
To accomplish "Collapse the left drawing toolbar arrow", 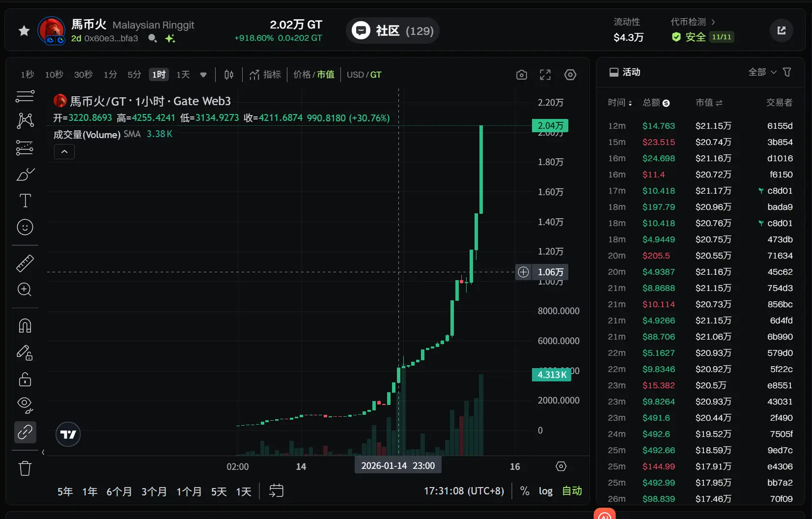I will (x=43, y=452).
